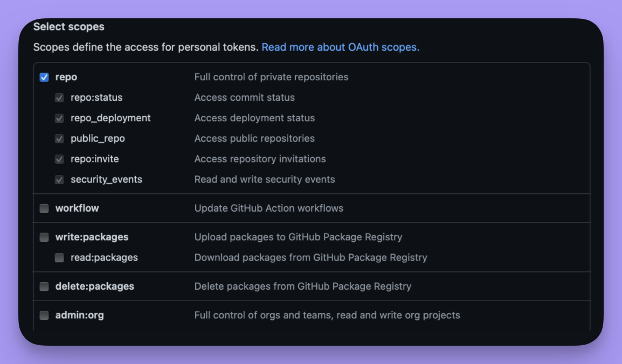The image size is (622, 364).
Task: Click the public_repo label text
Action: coord(98,138)
